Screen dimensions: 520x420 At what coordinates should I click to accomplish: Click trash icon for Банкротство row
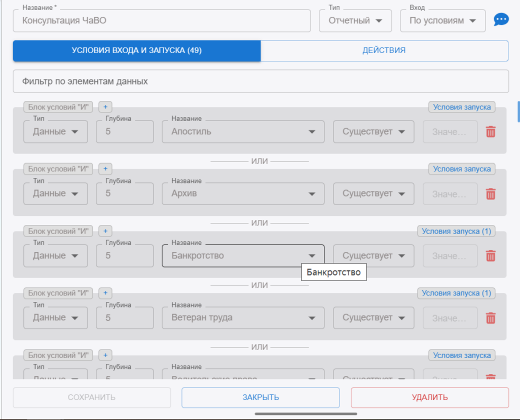490,256
